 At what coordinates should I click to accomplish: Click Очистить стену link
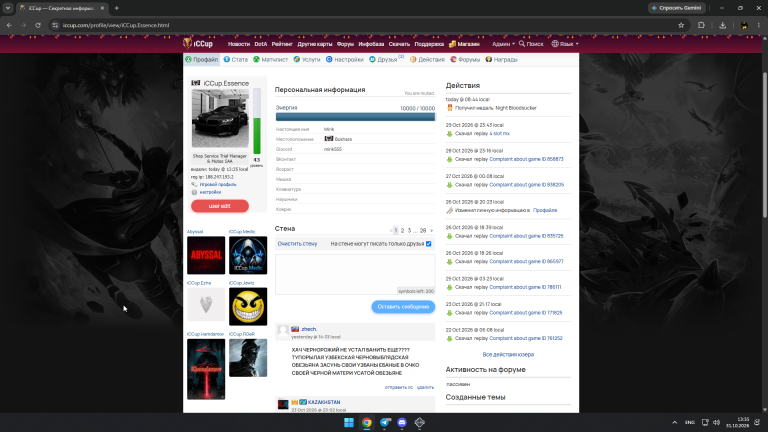297,243
